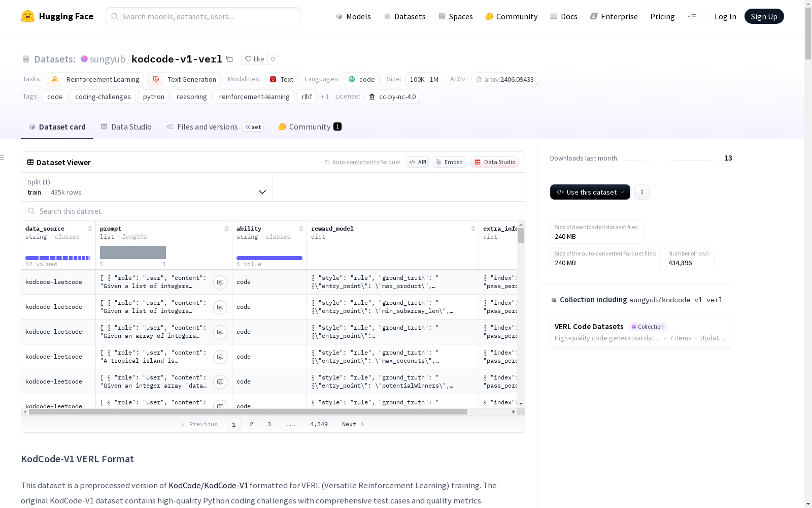Copy the dataset name kodcode-v1-verl
Image resolution: width=812 pixels, height=508 pixels.
click(229, 59)
